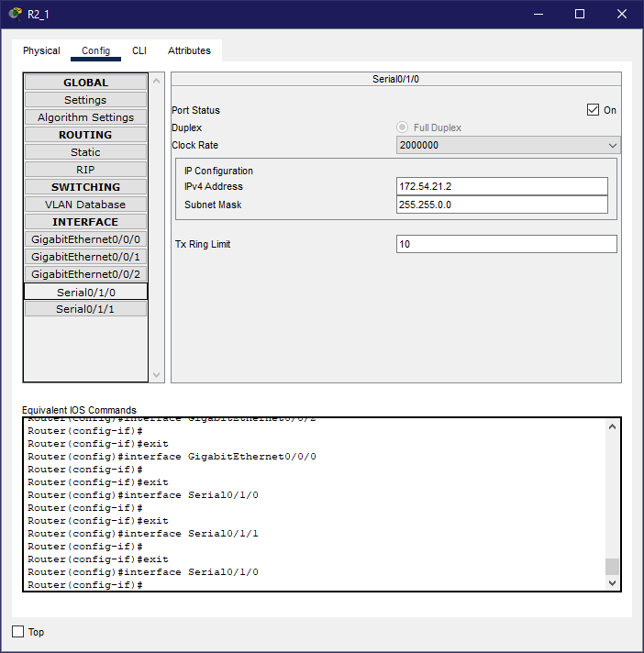Screen dimensions: 644x653
Task: Select GigabitEthernet0/0/0 interface
Action: pos(85,239)
